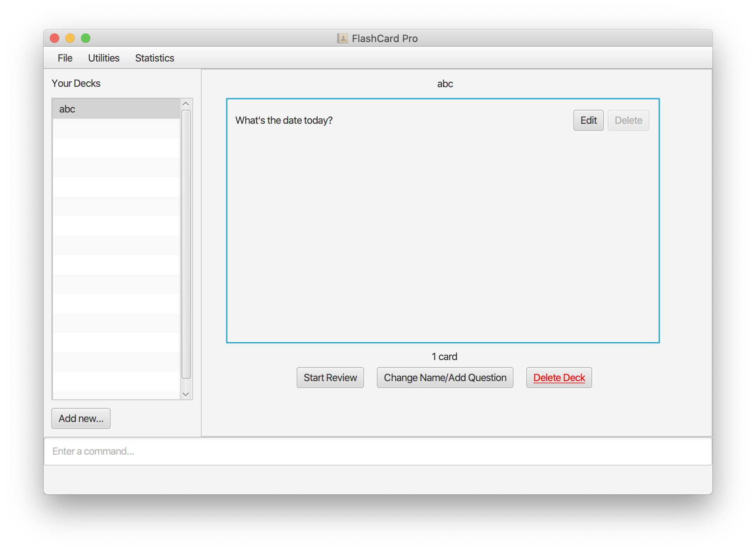Click Change Name/Add Question button
Image resolution: width=756 pixels, height=552 pixels.
pyautogui.click(x=445, y=378)
